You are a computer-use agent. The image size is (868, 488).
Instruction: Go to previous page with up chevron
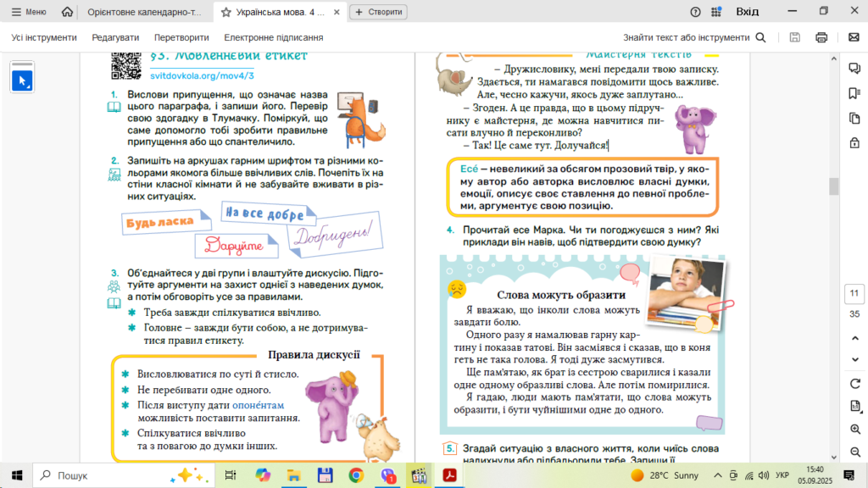[855, 338]
